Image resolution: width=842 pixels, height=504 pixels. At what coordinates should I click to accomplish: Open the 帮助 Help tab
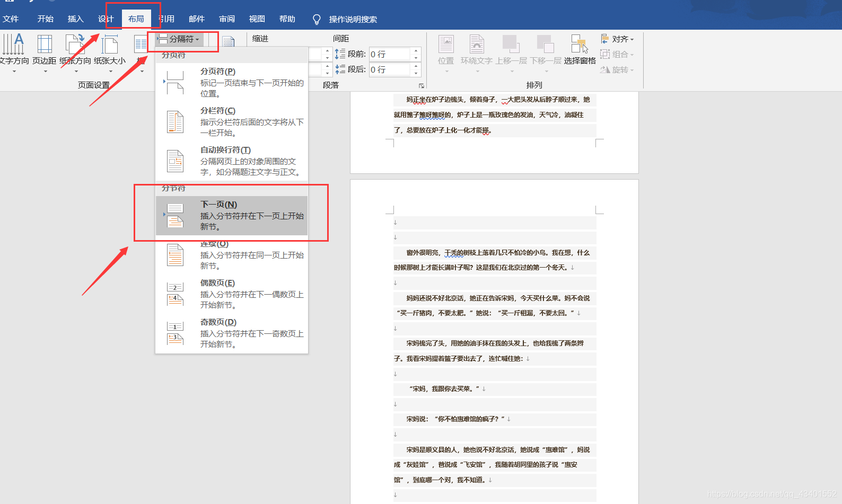[x=287, y=19]
